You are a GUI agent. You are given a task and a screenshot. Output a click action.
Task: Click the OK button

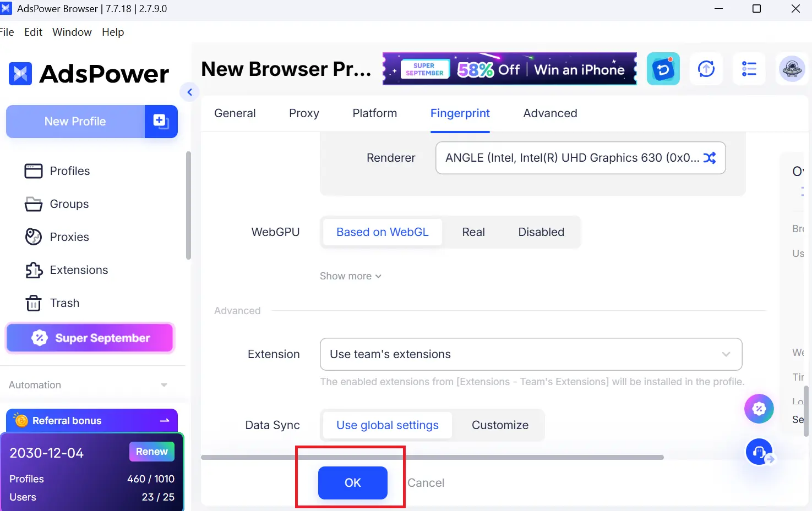[x=353, y=483]
